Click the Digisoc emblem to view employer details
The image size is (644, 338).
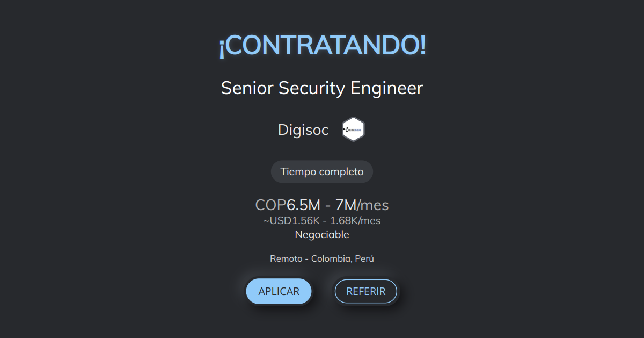pos(353,129)
